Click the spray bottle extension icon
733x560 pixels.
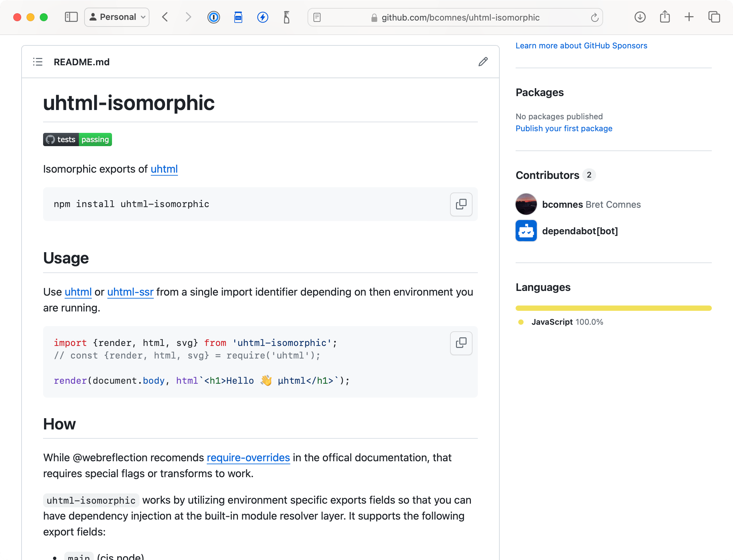click(x=287, y=17)
